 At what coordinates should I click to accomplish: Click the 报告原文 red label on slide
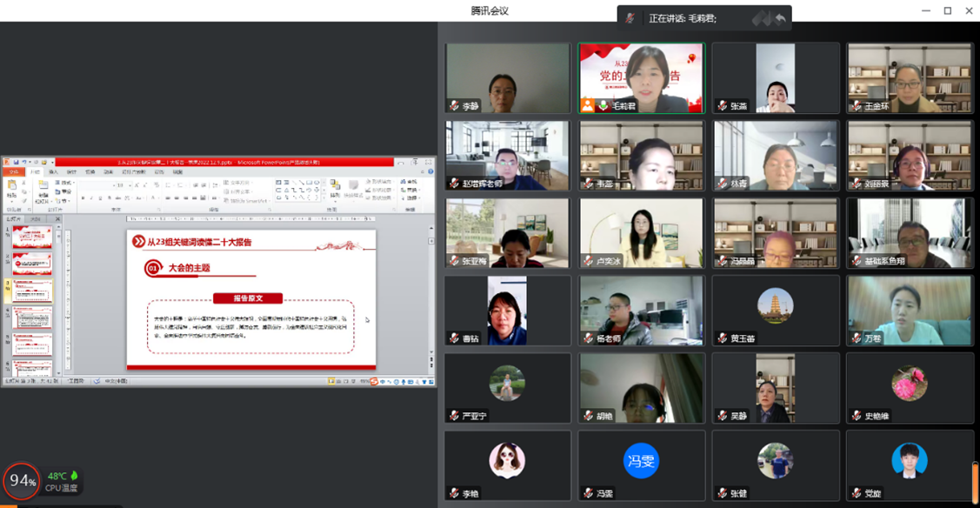pyautogui.click(x=248, y=297)
